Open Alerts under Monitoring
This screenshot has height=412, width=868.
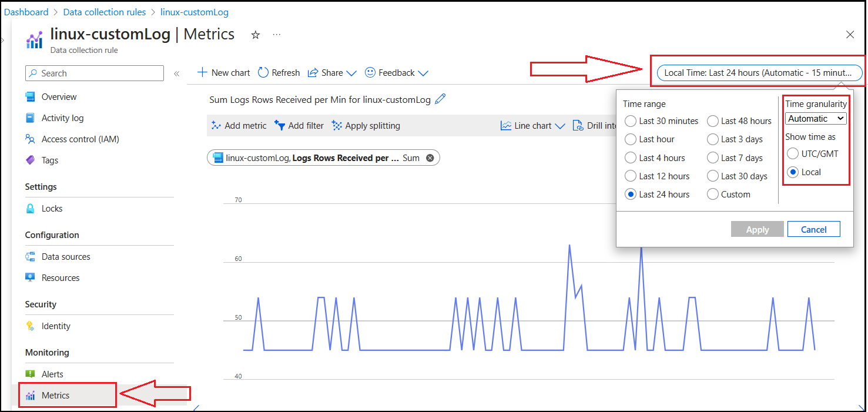tap(52, 374)
